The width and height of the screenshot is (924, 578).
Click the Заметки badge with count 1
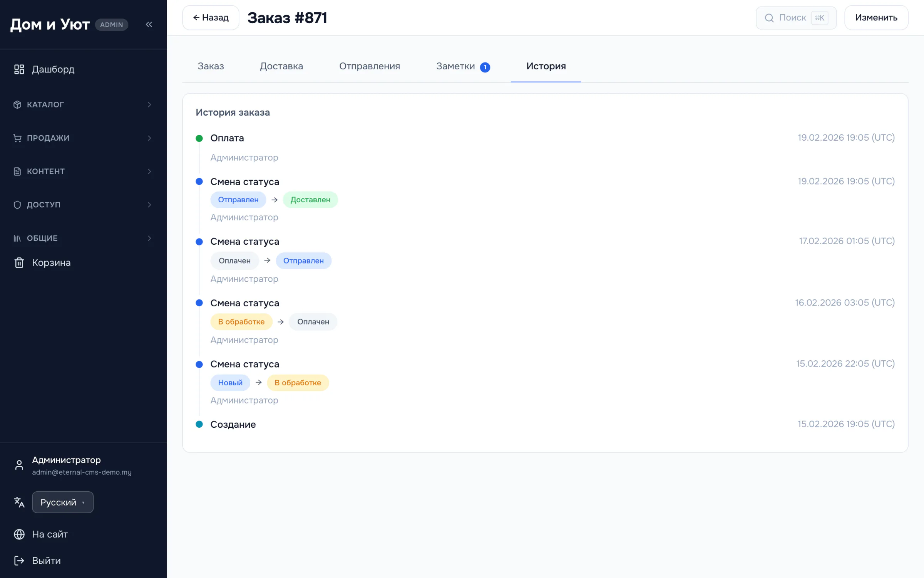tap(485, 67)
